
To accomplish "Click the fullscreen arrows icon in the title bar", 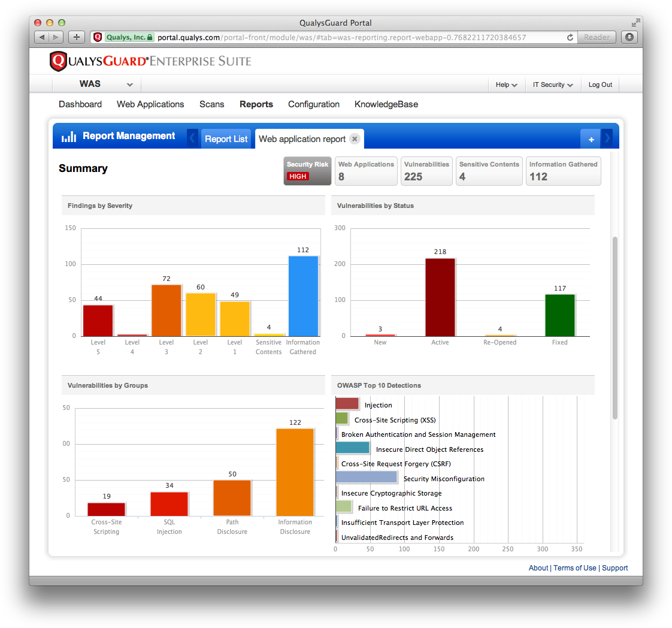I will [x=635, y=23].
